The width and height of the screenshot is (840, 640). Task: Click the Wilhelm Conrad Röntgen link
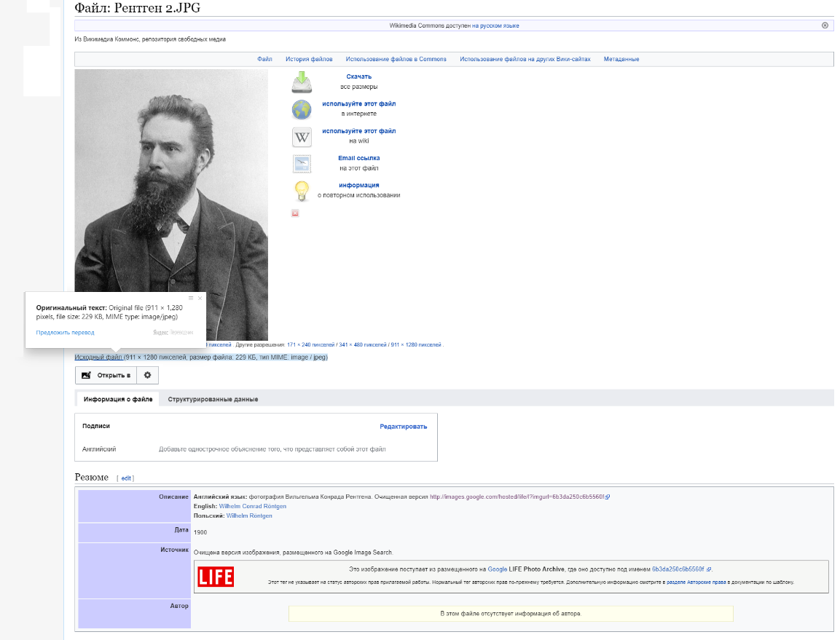pyautogui.click(x=252, y=506)
